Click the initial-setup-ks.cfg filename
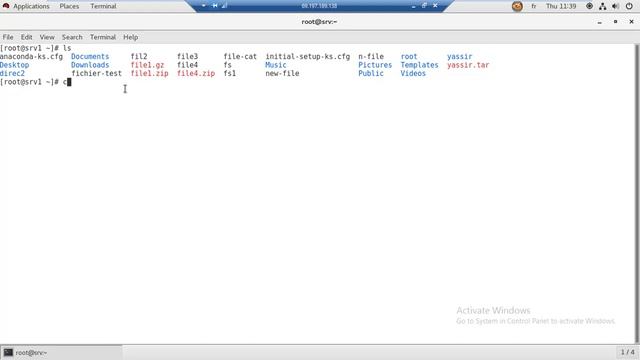 tap(308, 57)
